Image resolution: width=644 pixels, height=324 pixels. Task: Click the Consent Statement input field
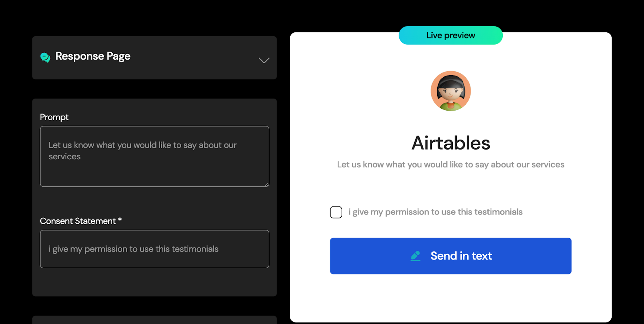pyautogui.click(x=155, y=249)
